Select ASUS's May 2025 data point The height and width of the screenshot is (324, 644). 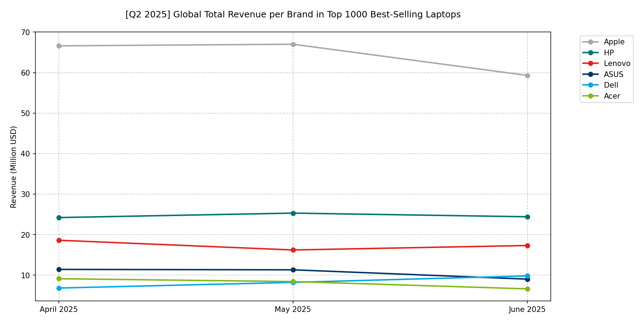click(x=293, y=270)
